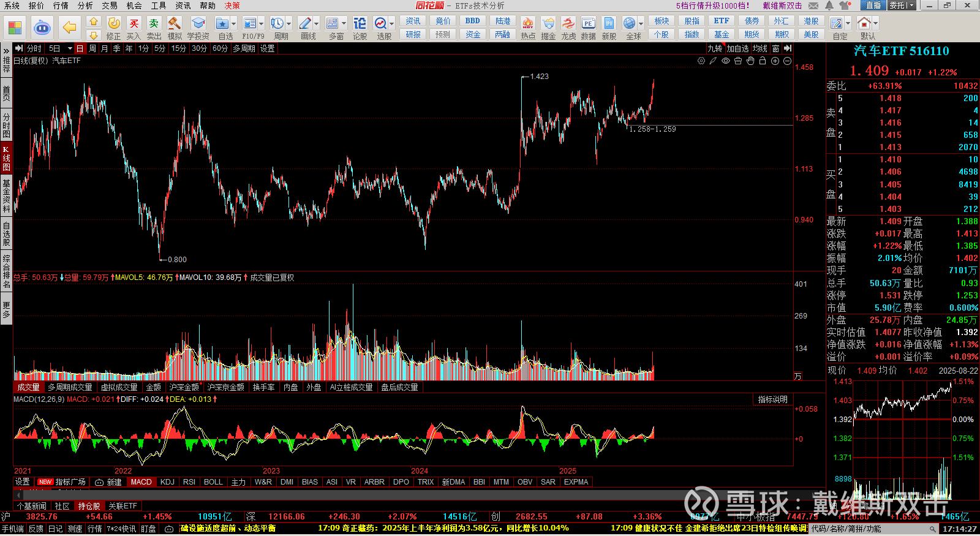Expand the 多窗 dropdown arrow
The image size is (980, 536).
point(344,23)
